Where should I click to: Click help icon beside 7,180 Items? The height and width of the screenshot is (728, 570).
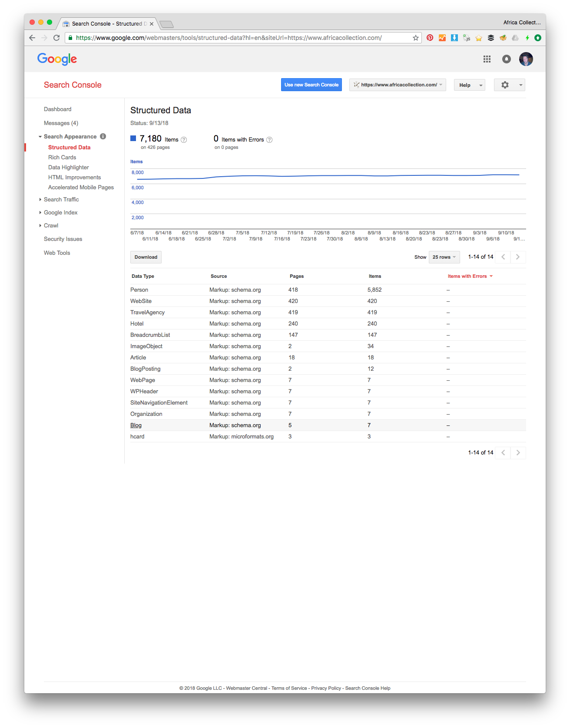[184, 140]
